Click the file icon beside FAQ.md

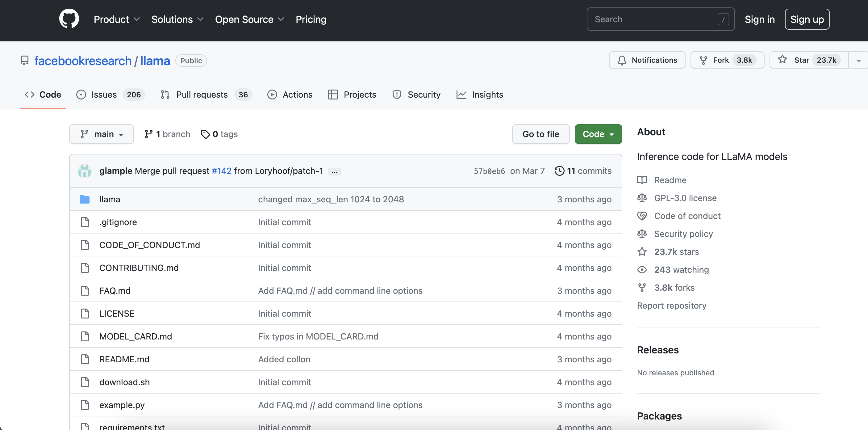tap(85, 291)
